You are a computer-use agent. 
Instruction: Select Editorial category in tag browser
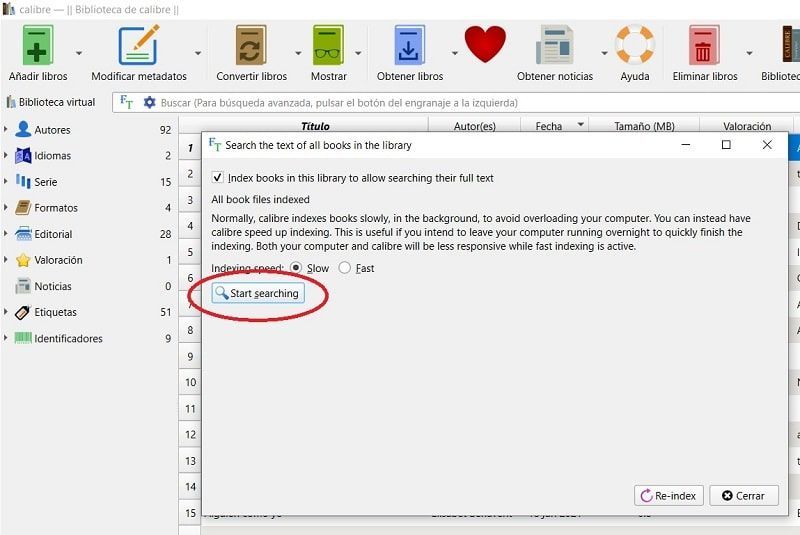pos(53,234)
